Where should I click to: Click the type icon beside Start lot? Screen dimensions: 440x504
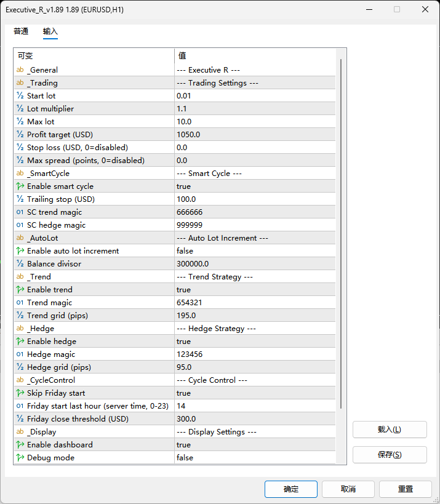20,96
